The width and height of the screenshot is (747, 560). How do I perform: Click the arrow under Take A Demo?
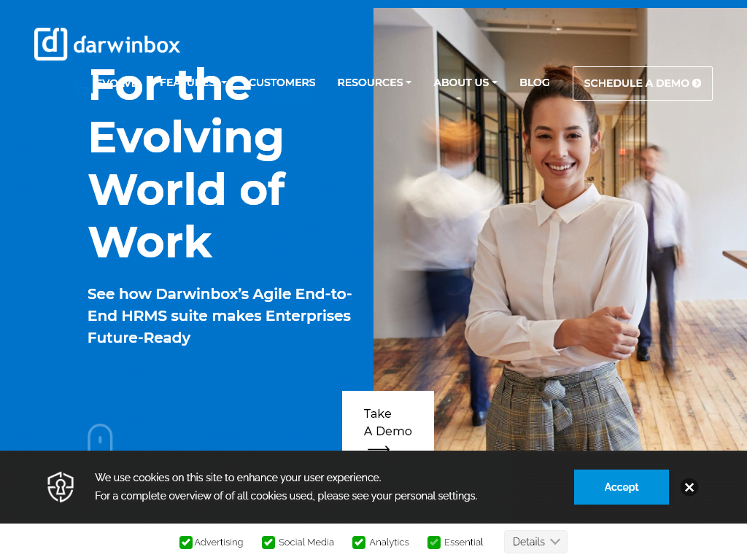pos(379,448)
